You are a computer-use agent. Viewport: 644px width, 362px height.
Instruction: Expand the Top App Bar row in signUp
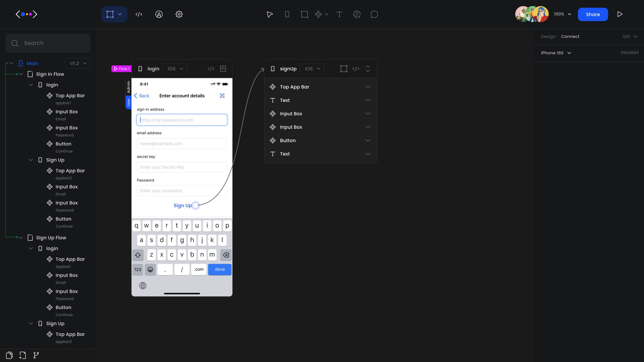pos(368,87)
